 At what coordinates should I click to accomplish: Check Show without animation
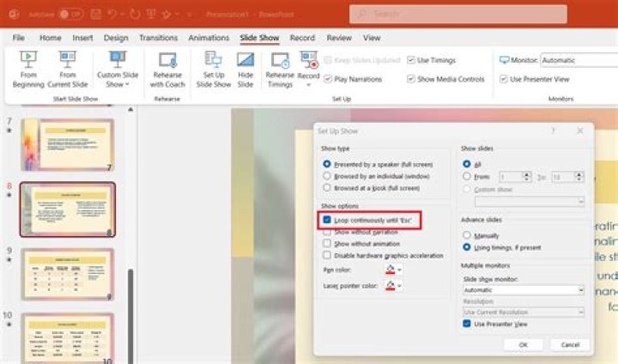pos(327,244)
